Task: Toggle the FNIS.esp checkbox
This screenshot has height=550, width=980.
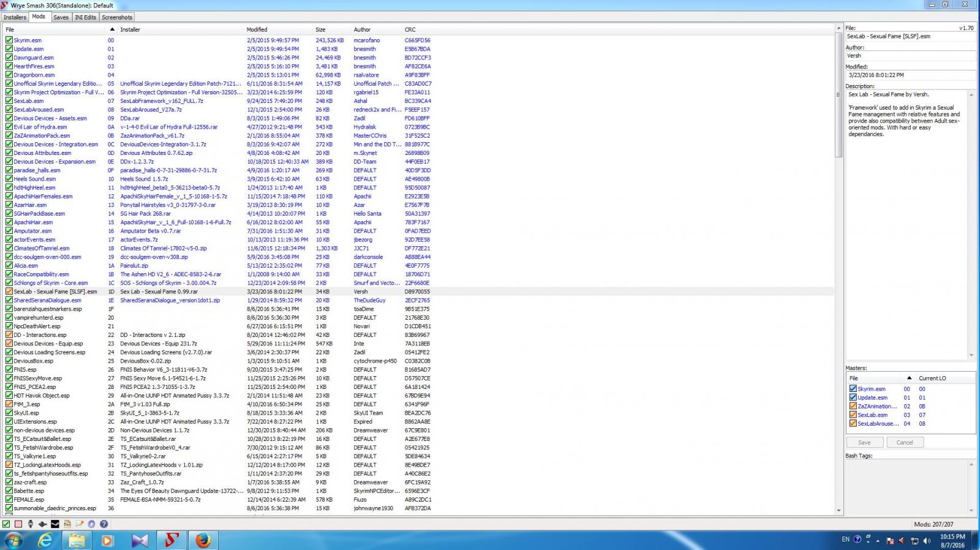Action: 9,369
